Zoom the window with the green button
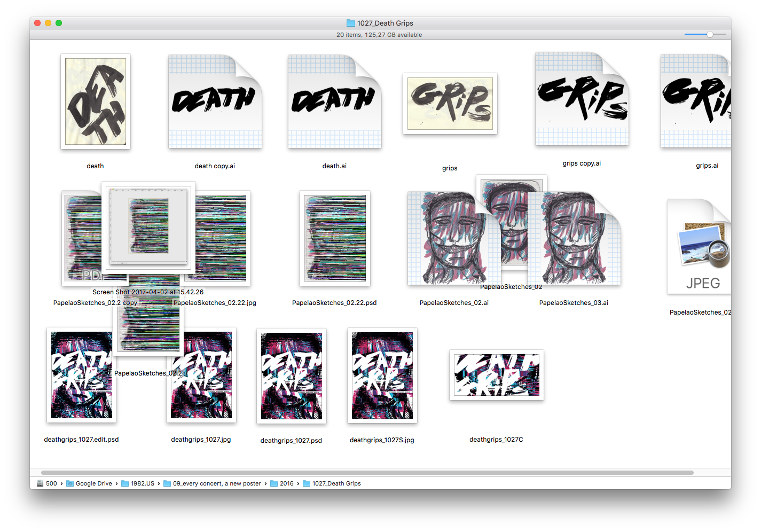The height and width of the screenshot is (532, 761). tap(59, 23)
